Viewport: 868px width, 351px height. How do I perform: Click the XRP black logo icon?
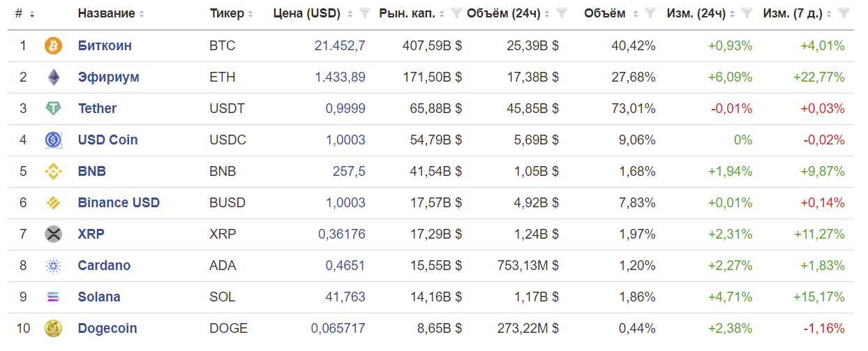(54, 234)
